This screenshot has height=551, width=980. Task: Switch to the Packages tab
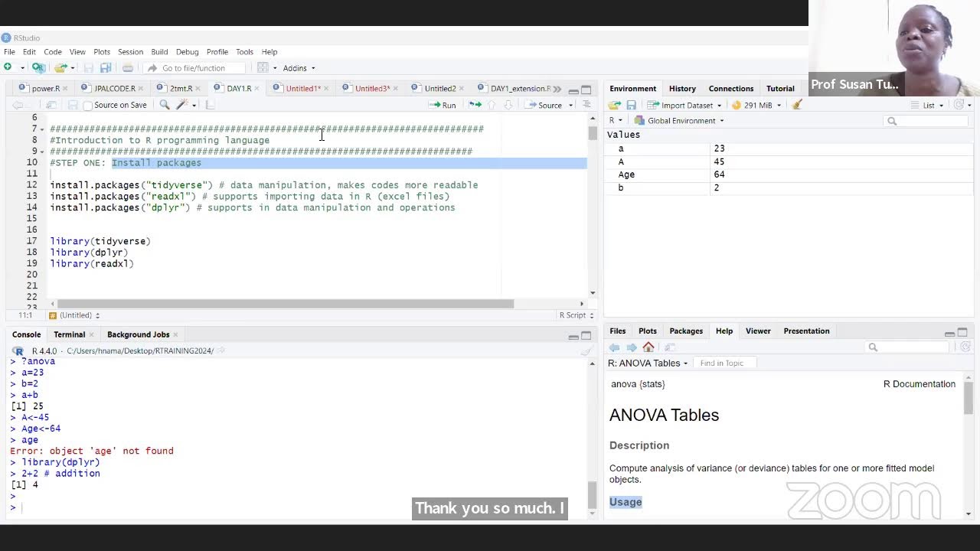[686, 331]
